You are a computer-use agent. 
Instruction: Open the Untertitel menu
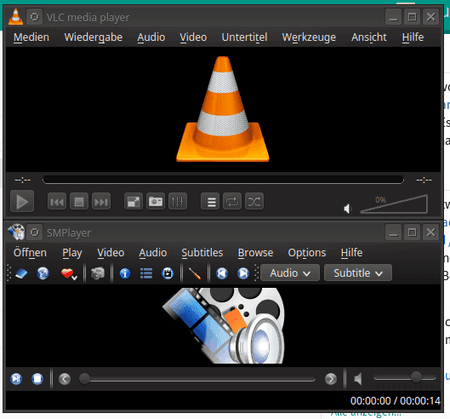[244, 37]
